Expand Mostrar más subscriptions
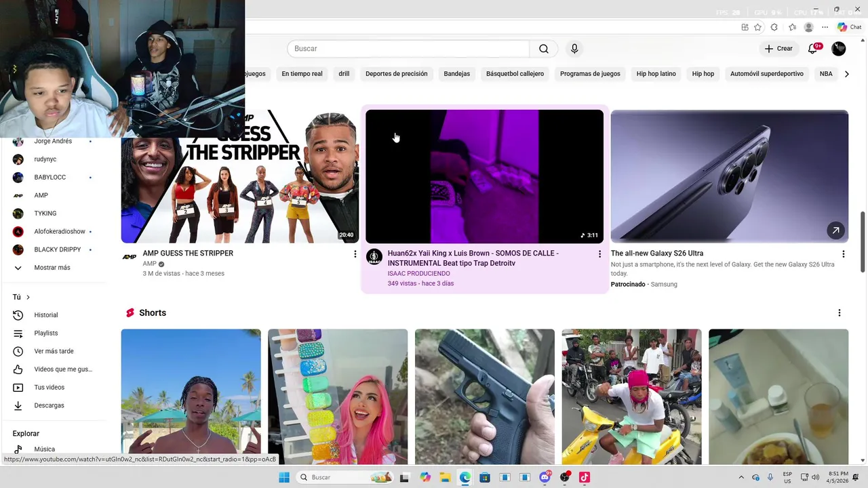 (x=53, y=268)
